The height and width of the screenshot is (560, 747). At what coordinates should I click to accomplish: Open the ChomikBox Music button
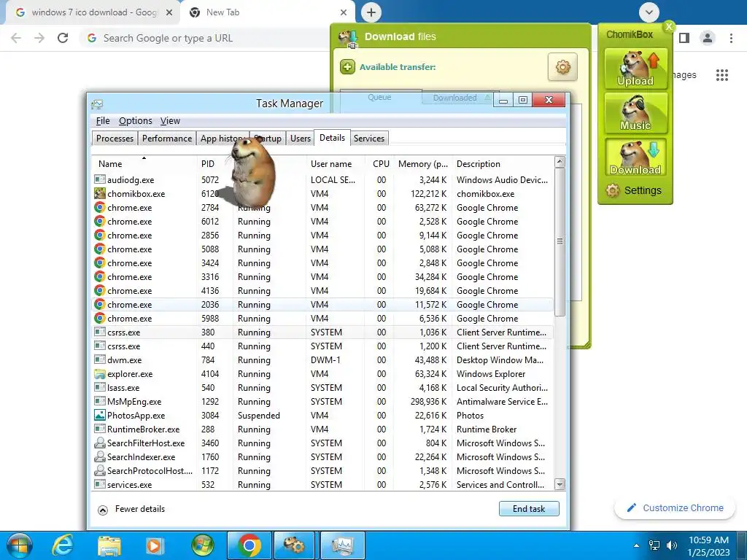pos(635,113)
